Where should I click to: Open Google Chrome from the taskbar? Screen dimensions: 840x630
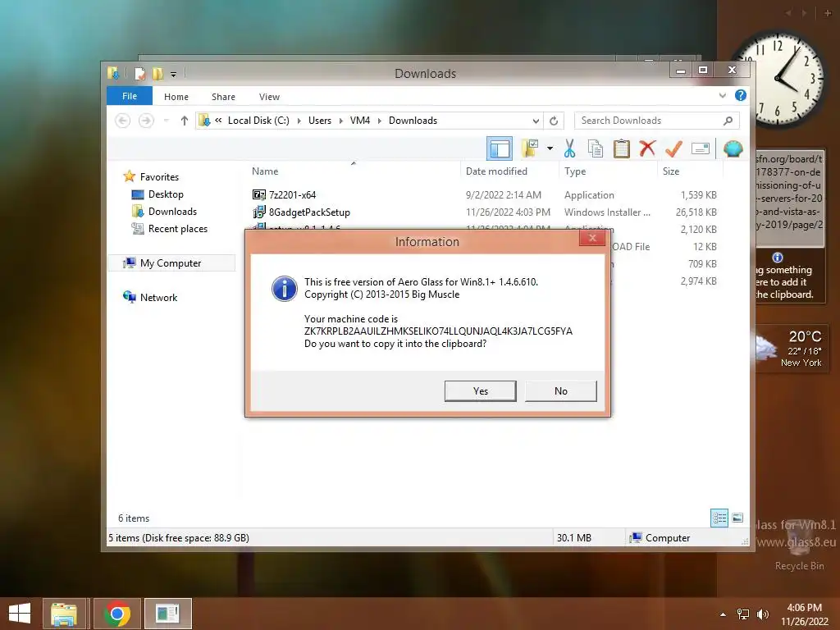click(x=116, y=614)
